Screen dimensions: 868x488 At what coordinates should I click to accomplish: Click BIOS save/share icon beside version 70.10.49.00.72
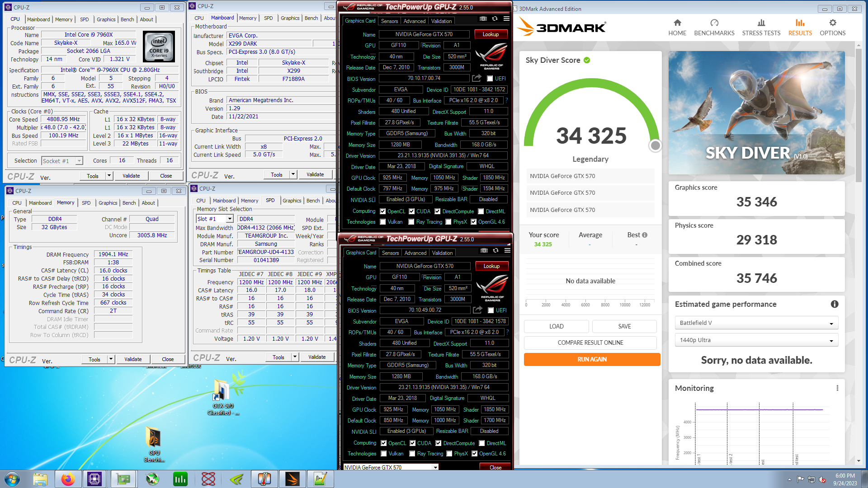tap(477, 310)
